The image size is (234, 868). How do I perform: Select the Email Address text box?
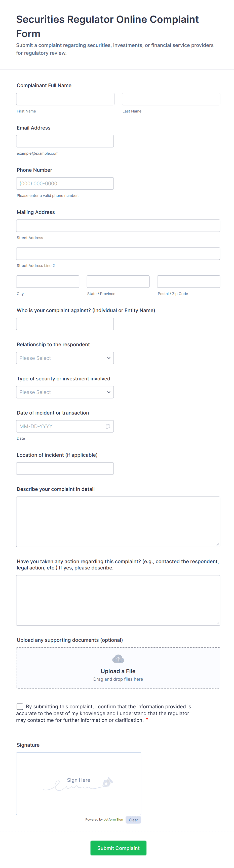pos(65,141)
